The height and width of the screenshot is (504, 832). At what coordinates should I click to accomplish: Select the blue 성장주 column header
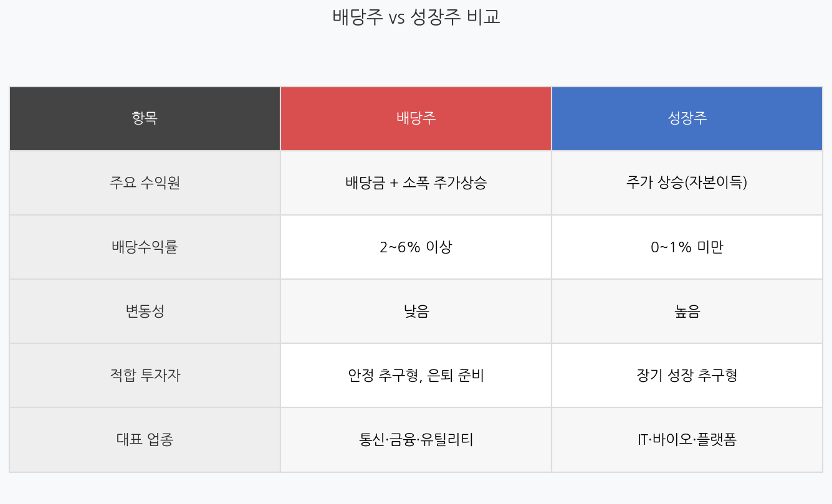pos(687,118)
